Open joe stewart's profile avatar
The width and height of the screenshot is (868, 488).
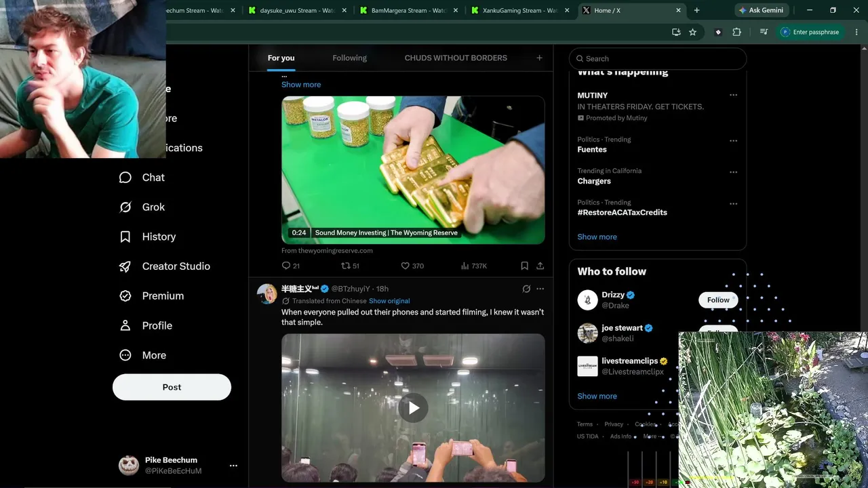pyautogui.click(x=587, y=333)
